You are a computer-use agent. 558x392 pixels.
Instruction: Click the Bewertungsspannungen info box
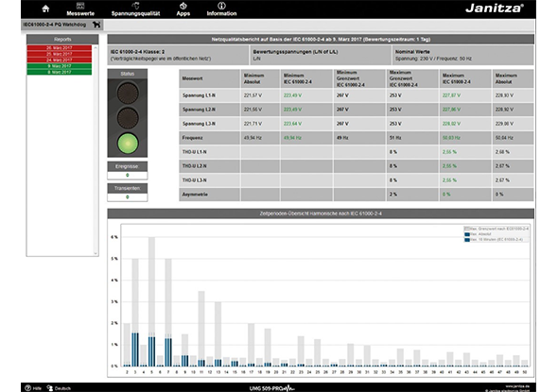coord(321,55)
